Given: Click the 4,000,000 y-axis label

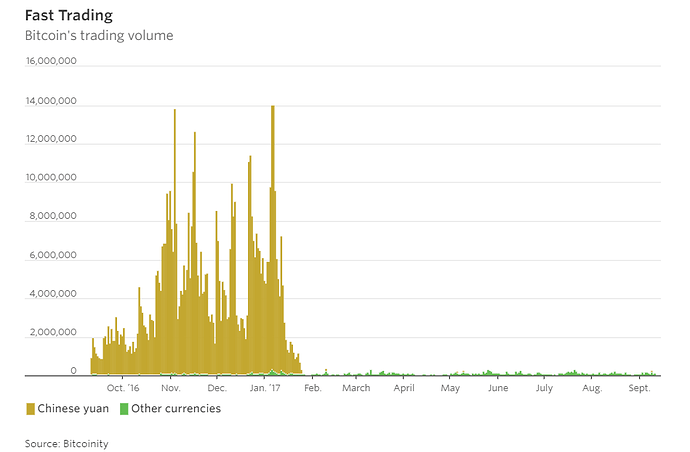Looking at the screenshot, I should click(53, 294).
